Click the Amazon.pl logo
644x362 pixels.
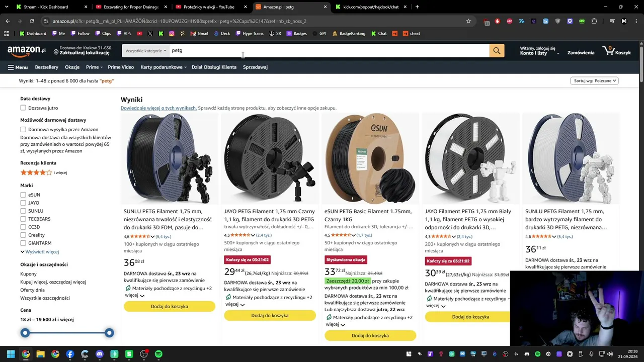26,51
